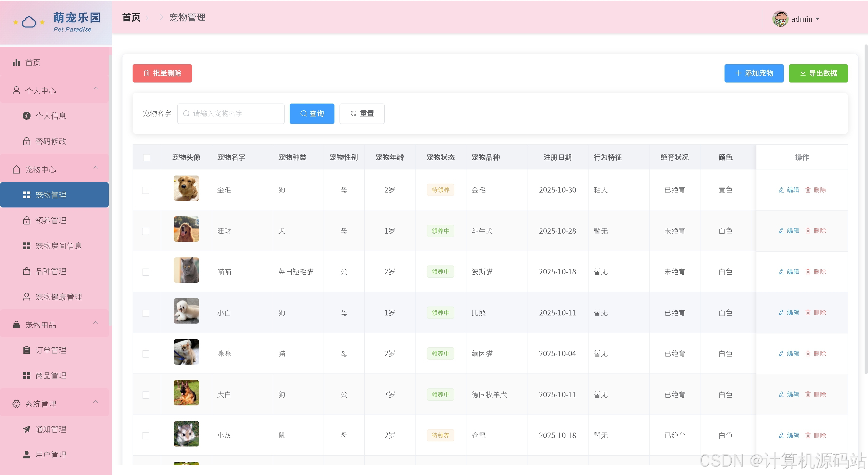Click the lock icon next to 密码修改
The image size is (868, 475).
tap(26, 141)
